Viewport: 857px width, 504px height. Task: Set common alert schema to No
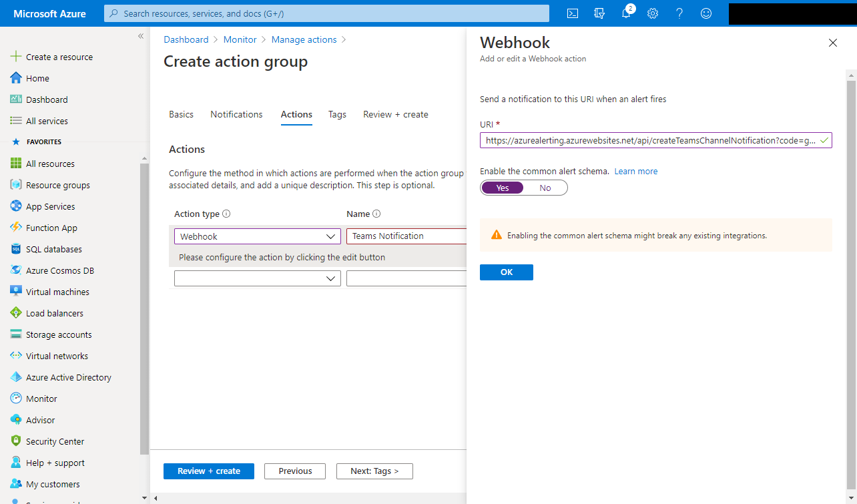coord(545,188)
